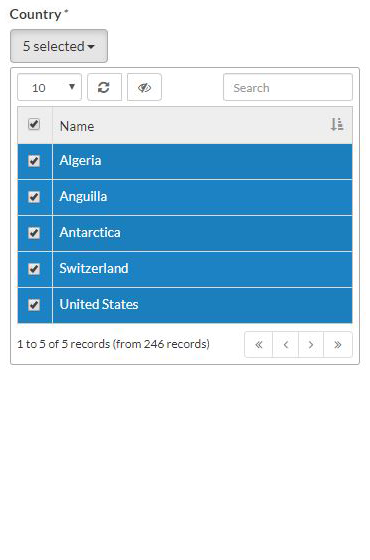The height and width of the screenshot is (560, 370).
Task: Sort by Name column icon
Action: (x=336, y=125)
